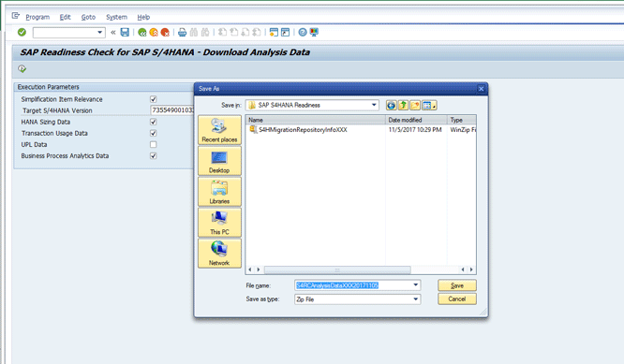Select Desktop in Save As sidebar
Viewport: 624px width, 364px height.
pos(219,161)
